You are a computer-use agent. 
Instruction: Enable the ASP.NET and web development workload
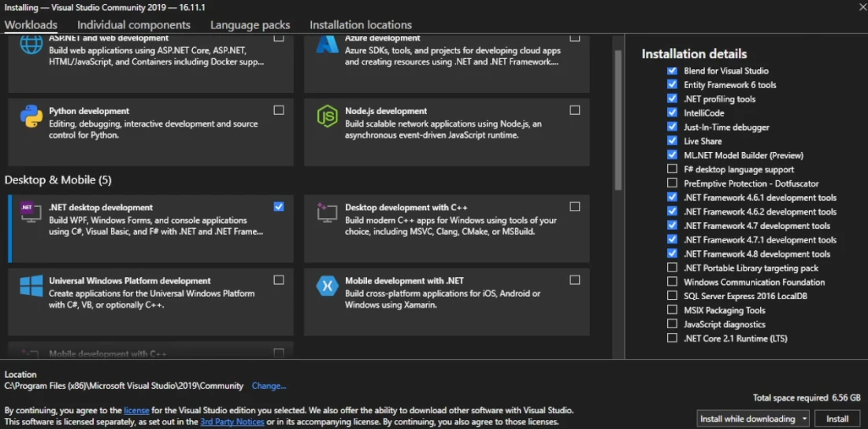point(279,38)
